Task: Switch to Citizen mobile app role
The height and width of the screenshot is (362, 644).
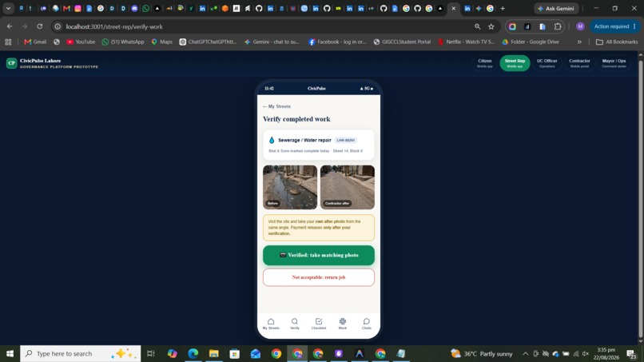Action: (485, 63)
